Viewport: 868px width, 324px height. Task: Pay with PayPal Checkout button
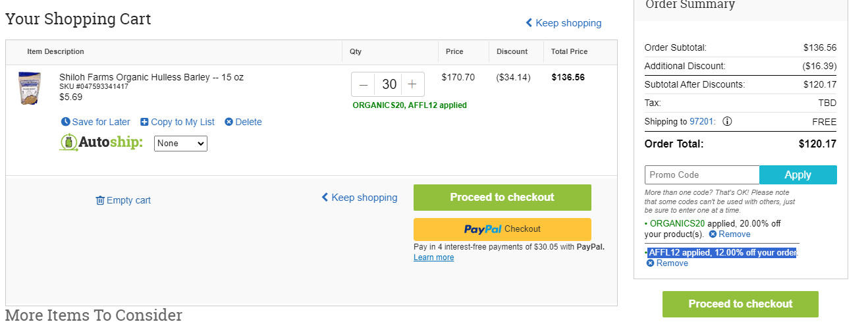click(x=502, y=229)
